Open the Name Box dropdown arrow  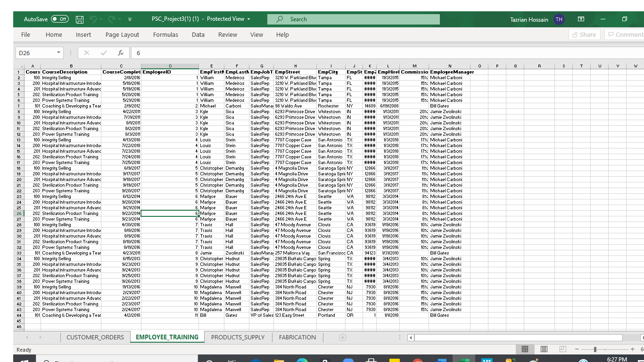pyautogui.click(x=58, y=53)
